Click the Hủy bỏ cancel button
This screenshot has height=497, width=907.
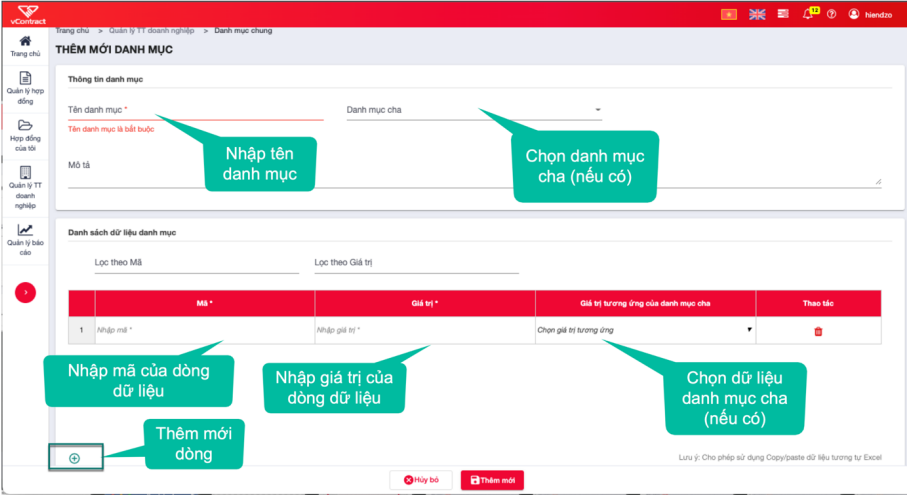tap(421, 480)
